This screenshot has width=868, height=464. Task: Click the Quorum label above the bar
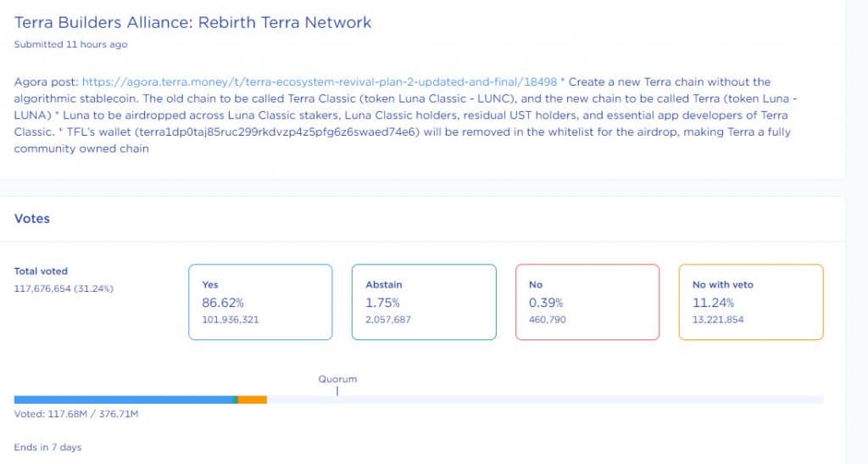click(x=337, y=379)
